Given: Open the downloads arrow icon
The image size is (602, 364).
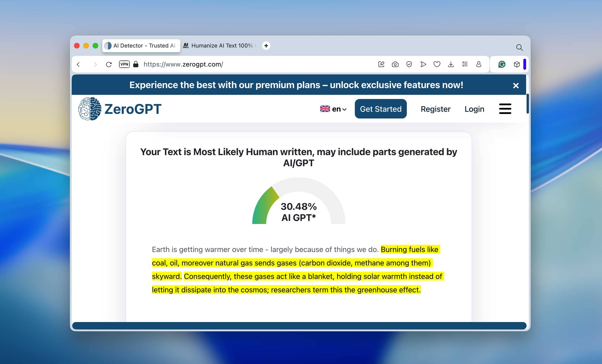Looking at the screenshot, I should [x=451, y=64].
